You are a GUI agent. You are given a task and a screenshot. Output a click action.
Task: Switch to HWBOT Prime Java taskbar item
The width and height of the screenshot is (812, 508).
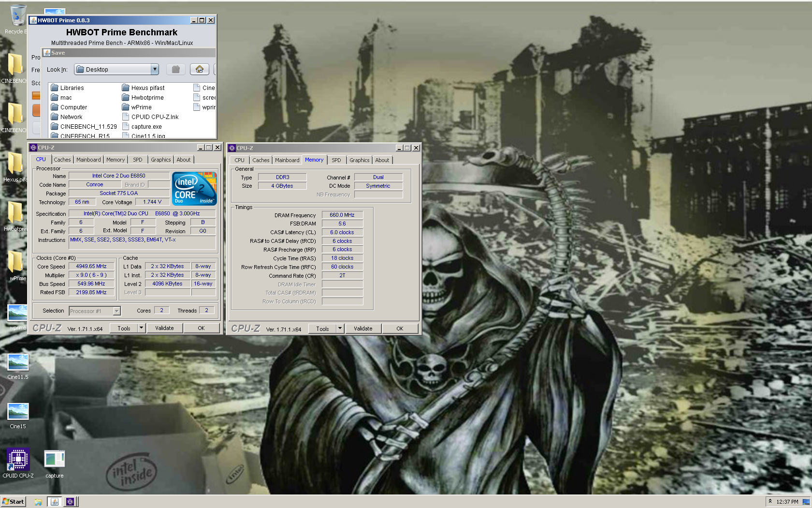click(x=54, y=502)
